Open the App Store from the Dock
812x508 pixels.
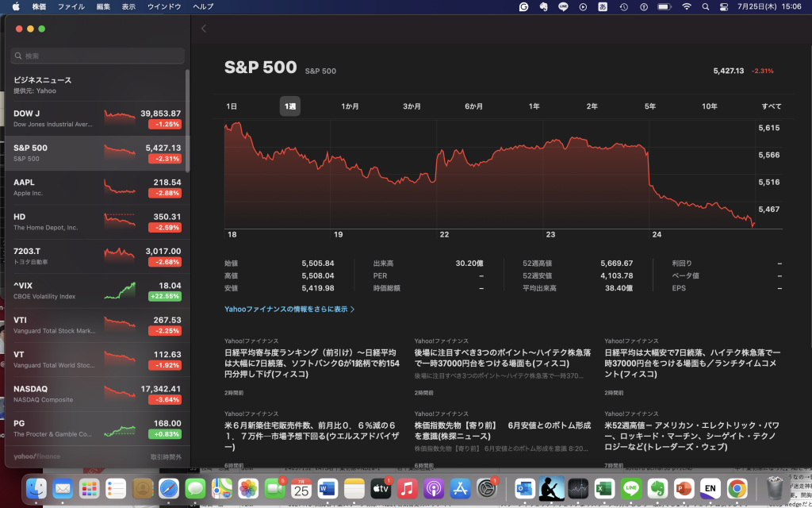click(x=460, y=490)
